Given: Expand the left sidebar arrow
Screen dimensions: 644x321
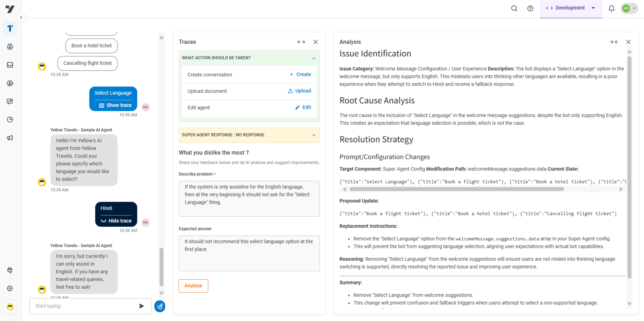Looking at the screenshot, I should coord(21,18).
